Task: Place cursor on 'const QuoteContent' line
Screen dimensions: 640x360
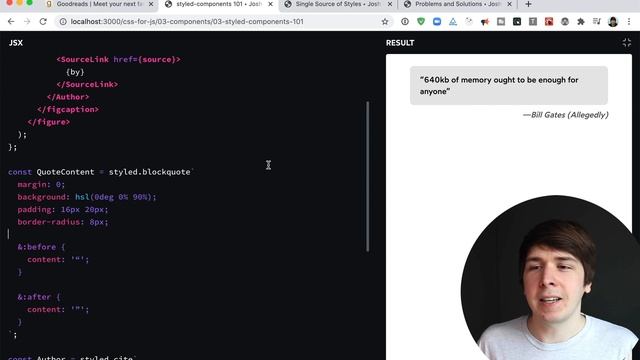Action: (x=100, y=172)
